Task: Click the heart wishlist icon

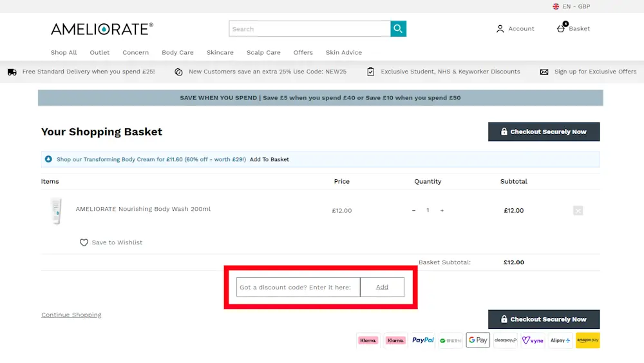Action: click(x=84, y=242)
